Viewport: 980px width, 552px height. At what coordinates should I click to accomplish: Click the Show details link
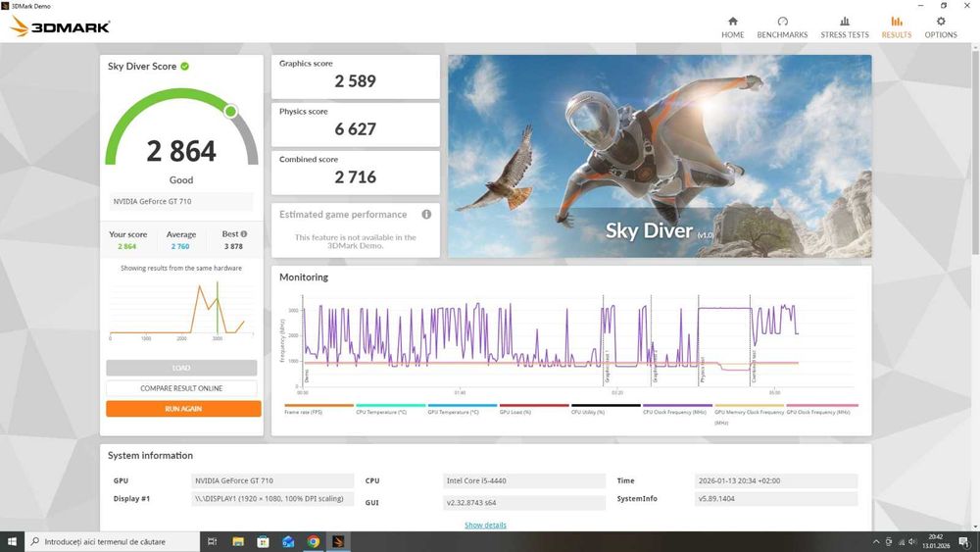(485, 526)
